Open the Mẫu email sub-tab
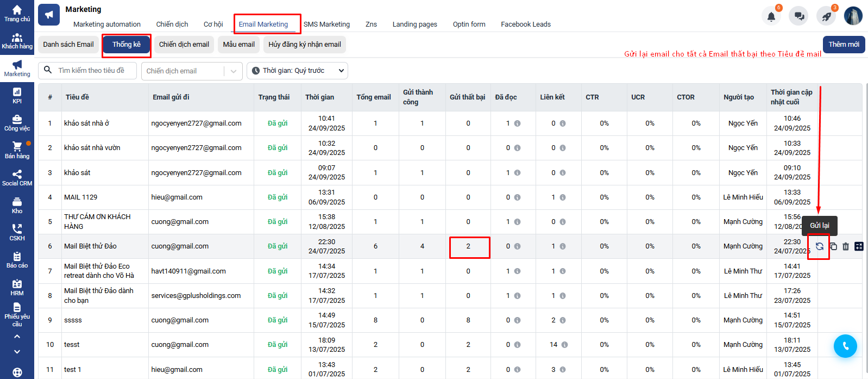 [238, 45]
